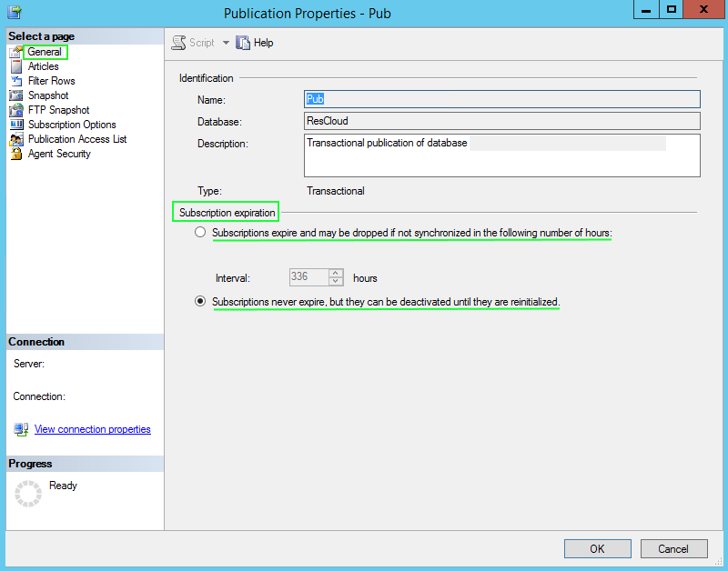Click the FTP Snapshot page icon

click(15, 110)
